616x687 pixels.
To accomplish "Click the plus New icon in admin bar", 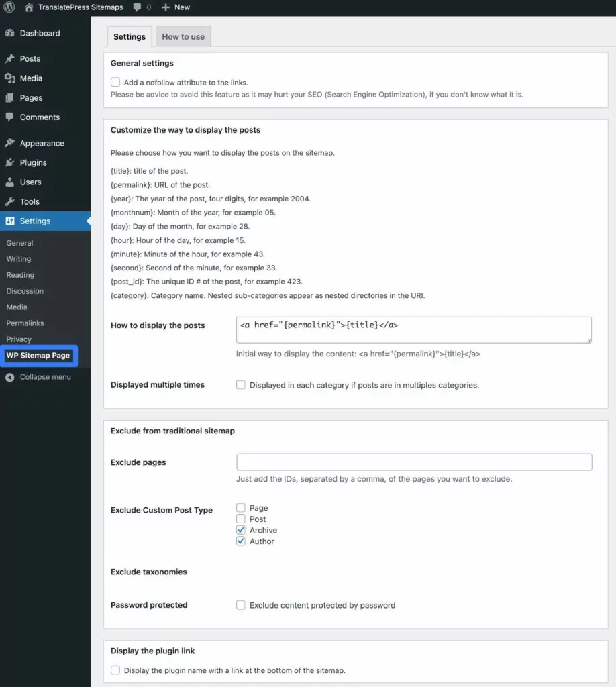I will pyautogui.click(x=166, y=7).
